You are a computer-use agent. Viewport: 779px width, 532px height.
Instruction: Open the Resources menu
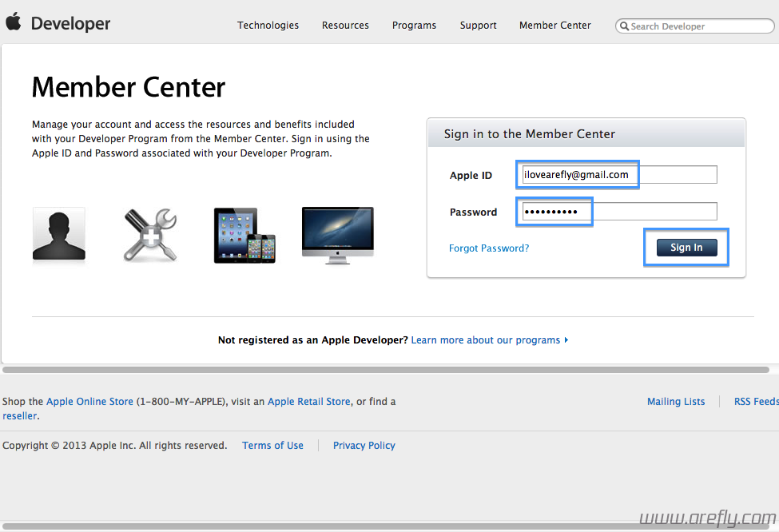[345, 26]
